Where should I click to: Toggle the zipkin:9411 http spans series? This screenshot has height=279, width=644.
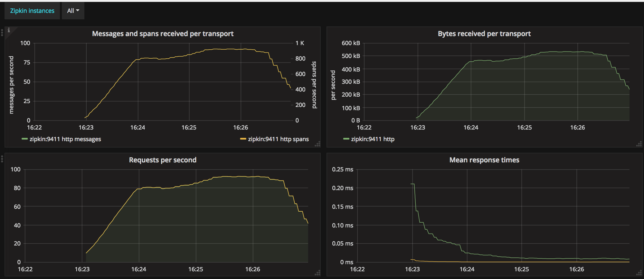278,139
